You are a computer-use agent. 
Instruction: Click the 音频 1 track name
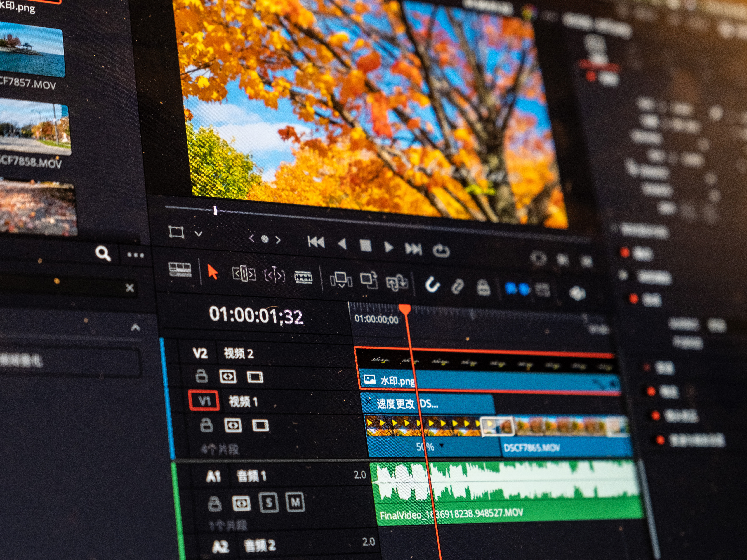tap(252, 476)
